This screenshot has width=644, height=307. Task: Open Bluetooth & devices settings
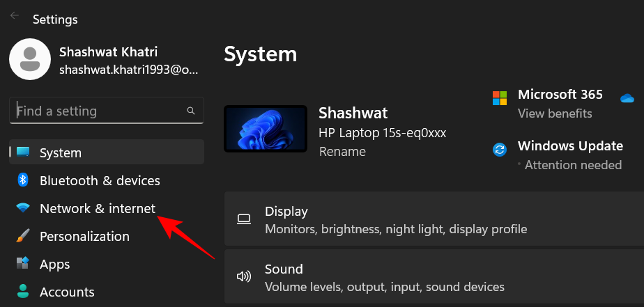(100, 180)
